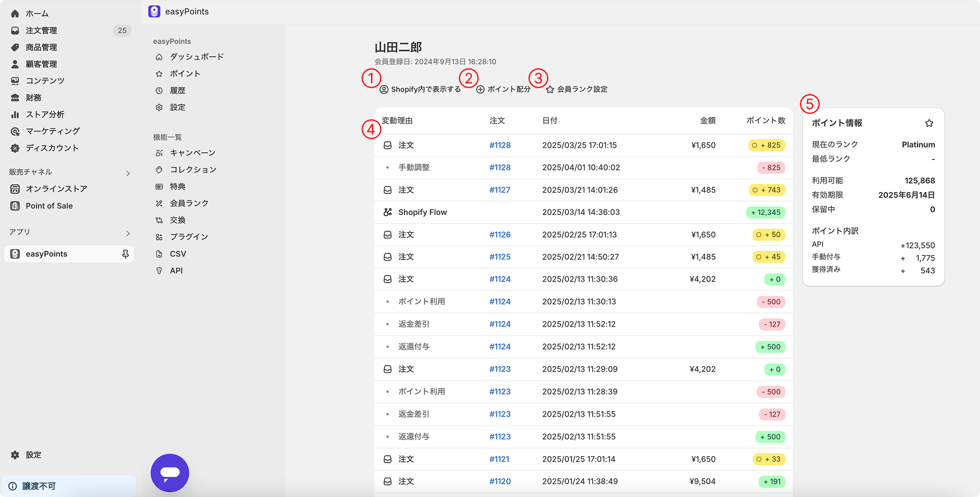Open ダッシュボード menu item
The height and width of the screenshot is (497, 980).
(x=197, y=56)
